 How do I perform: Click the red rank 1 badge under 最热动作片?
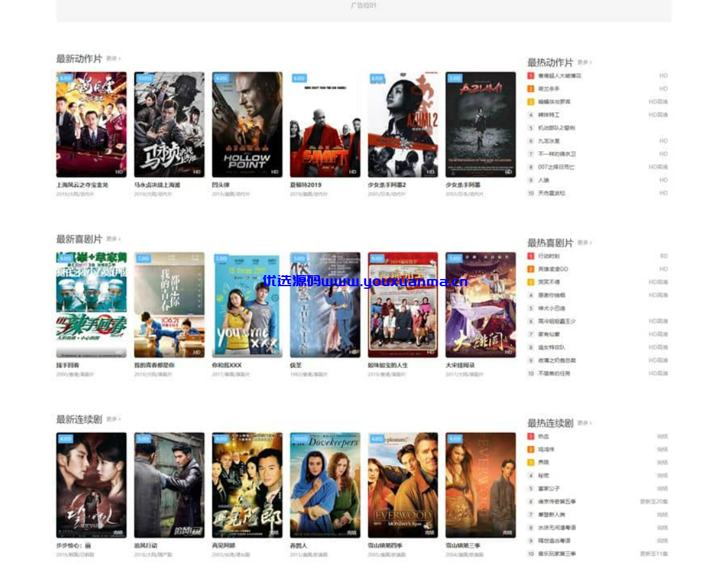(x=531, y=76)
